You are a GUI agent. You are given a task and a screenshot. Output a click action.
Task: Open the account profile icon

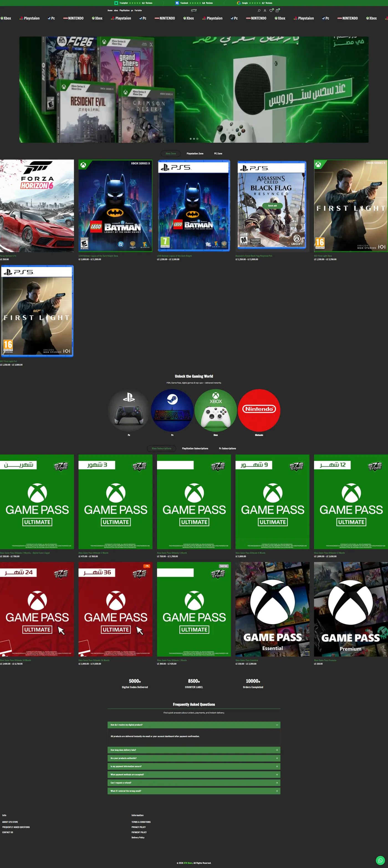pyautogui.click(x=265, y=11)
